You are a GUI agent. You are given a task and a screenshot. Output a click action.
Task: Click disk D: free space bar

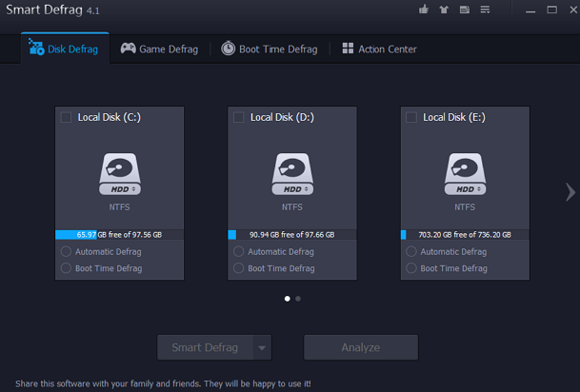pyautogui.click(x=292, y=235)
